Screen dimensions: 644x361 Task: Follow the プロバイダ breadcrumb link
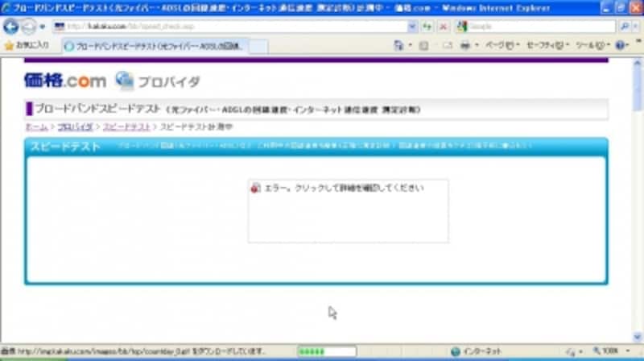coord(75,127)
